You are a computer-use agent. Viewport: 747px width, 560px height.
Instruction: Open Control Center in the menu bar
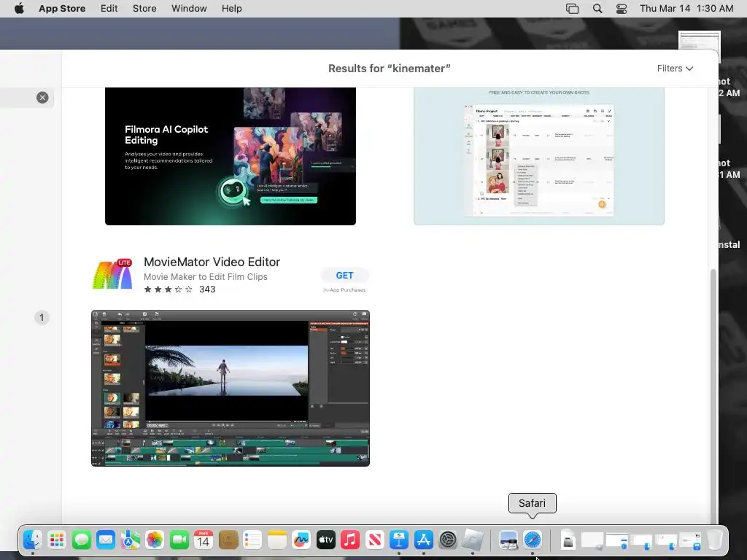pyautogui.click(x=622, y=9)
